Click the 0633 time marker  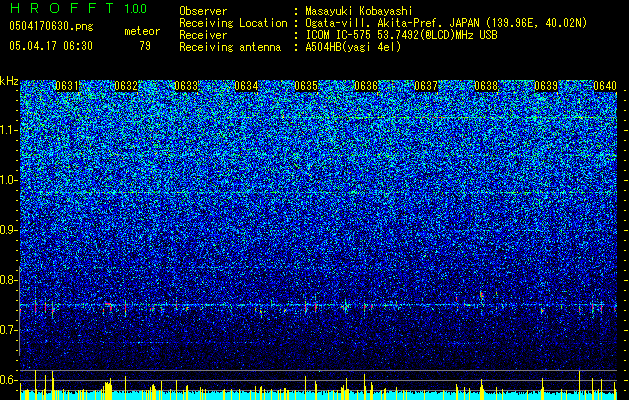pos(187,86)
